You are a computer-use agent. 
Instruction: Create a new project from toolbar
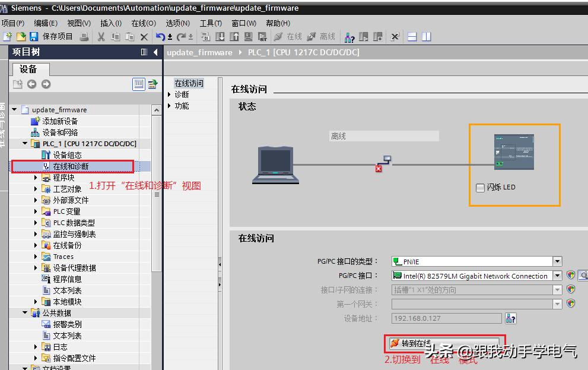pyautogui.click(x=8, y=36)
